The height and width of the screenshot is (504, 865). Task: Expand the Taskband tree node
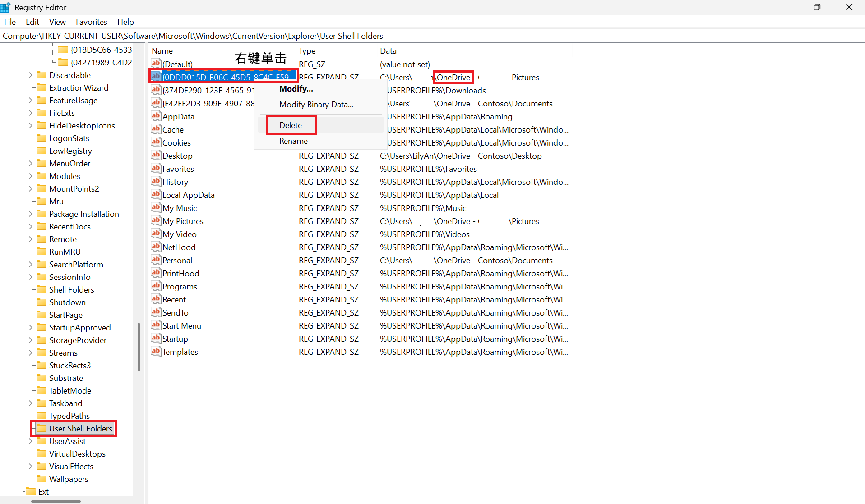point(31,403)
